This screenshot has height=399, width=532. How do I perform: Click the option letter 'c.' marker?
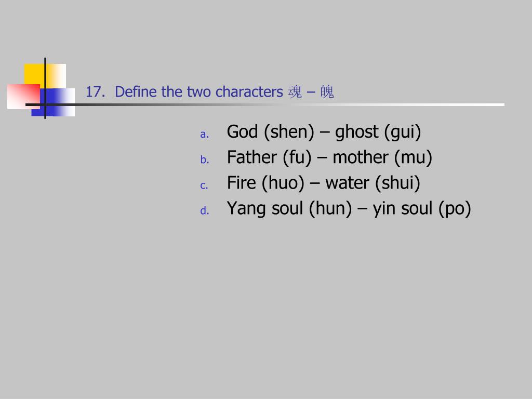tap(204, 185)
